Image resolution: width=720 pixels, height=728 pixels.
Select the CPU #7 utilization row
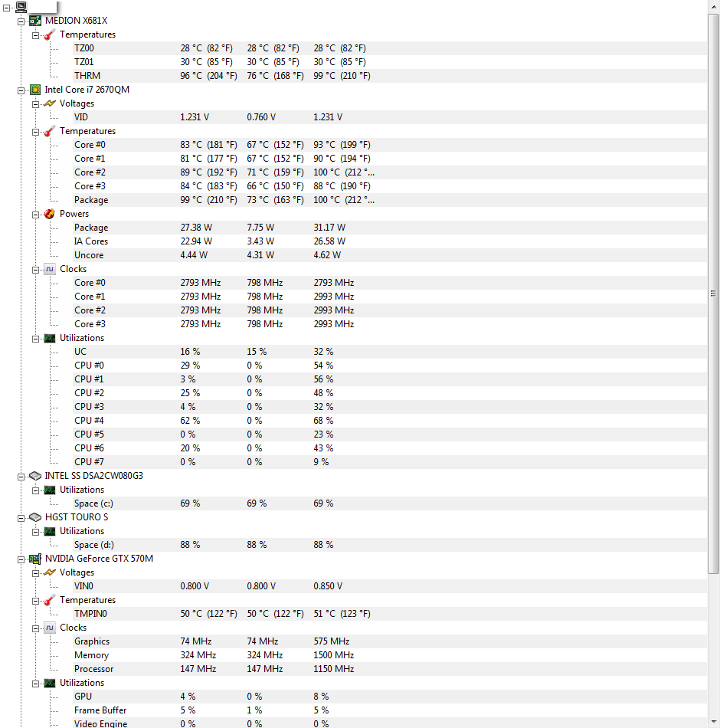click(x=390, y=462)
